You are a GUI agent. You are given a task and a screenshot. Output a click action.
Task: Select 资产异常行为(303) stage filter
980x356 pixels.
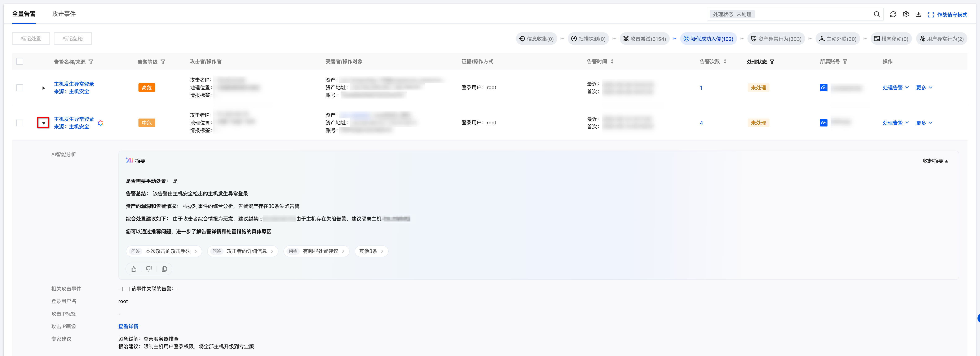tap(776, 39)
